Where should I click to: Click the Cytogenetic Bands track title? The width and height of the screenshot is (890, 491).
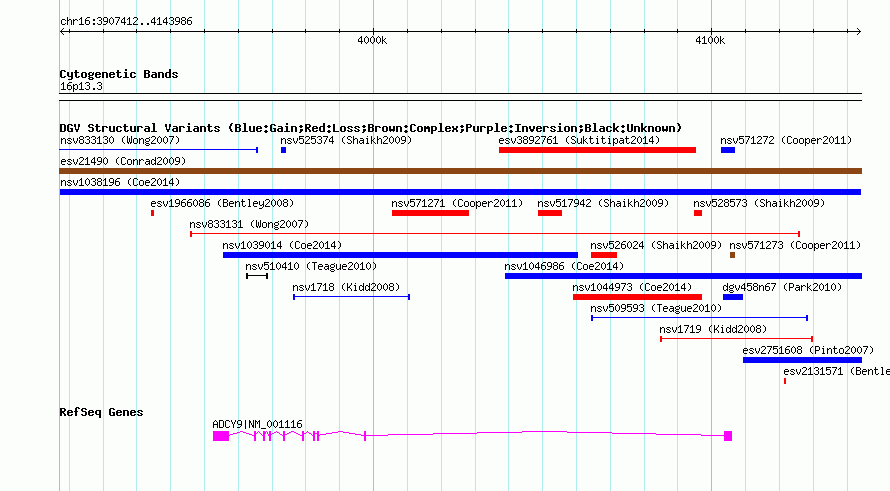(119, 74)
